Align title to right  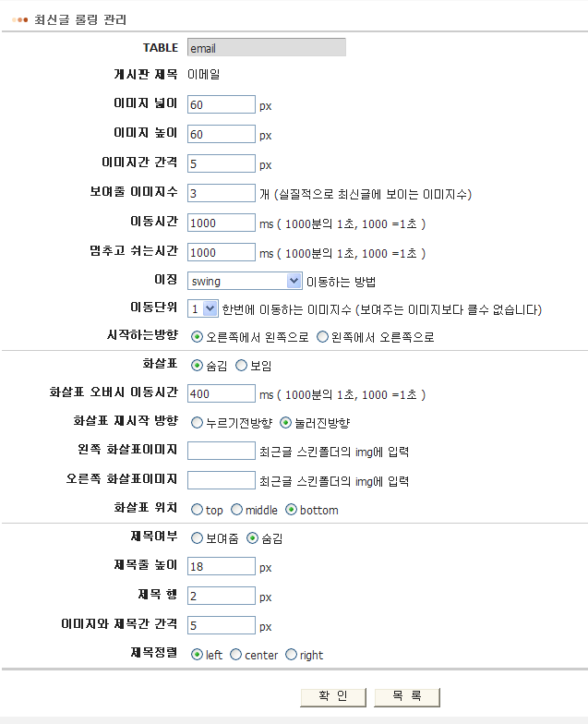[x=292, y=655]
